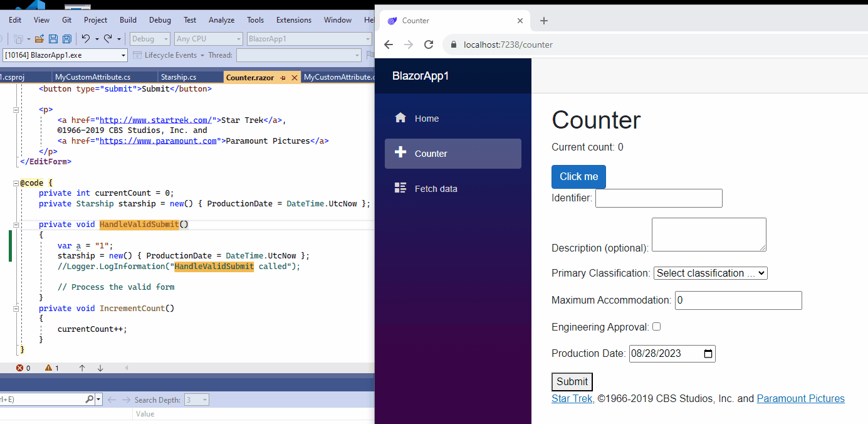Reload the localhost counter page
This screenshot has height=424, width=868.
point(429,45)
